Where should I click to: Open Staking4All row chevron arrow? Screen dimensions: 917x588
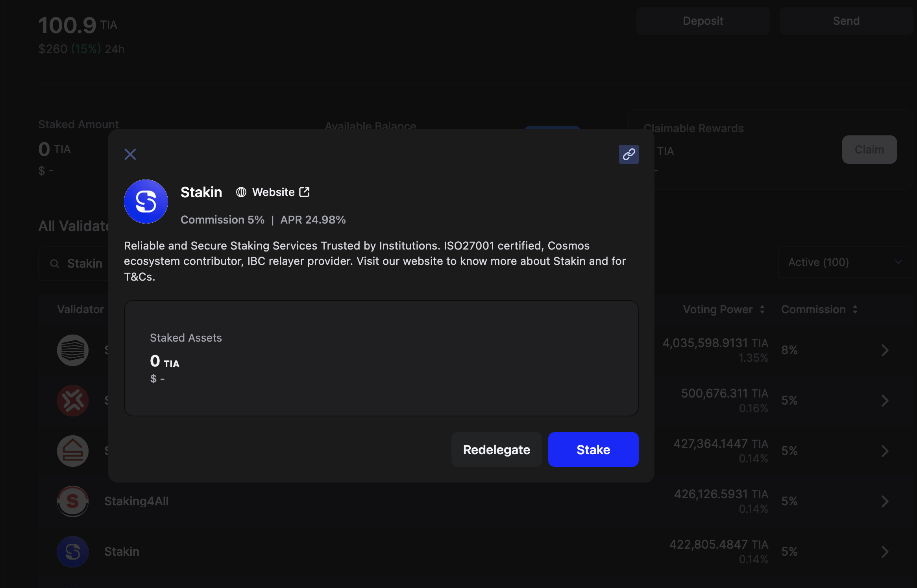tap(885, 501)
